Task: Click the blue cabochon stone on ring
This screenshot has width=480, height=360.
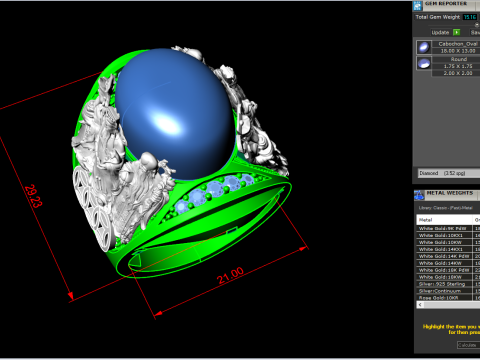Action: click(175, 113)
